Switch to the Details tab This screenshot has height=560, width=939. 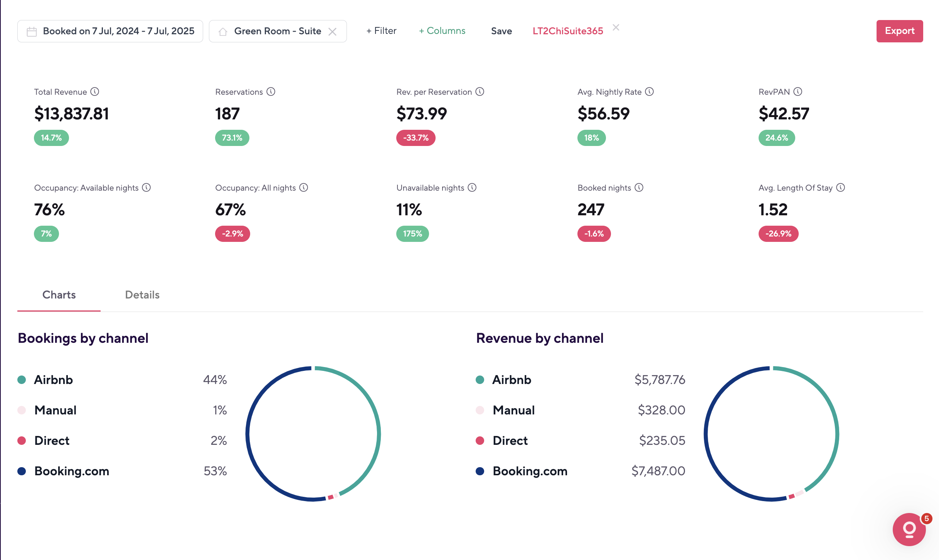click(x=142, y=295)
